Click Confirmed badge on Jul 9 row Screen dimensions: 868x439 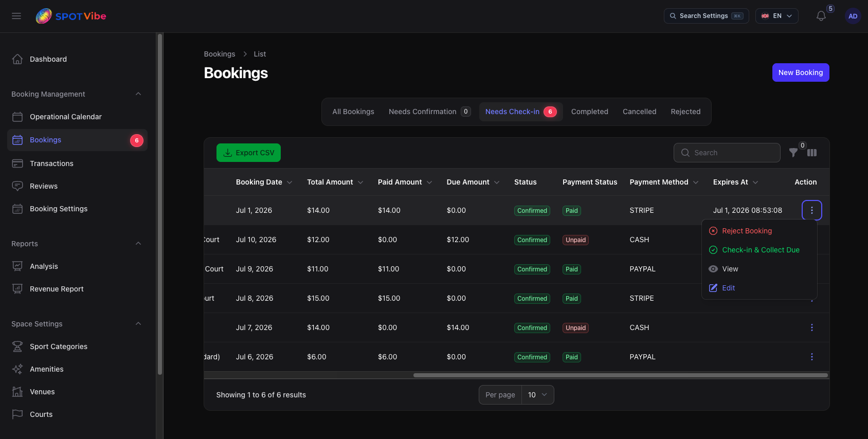click(532, 269)
